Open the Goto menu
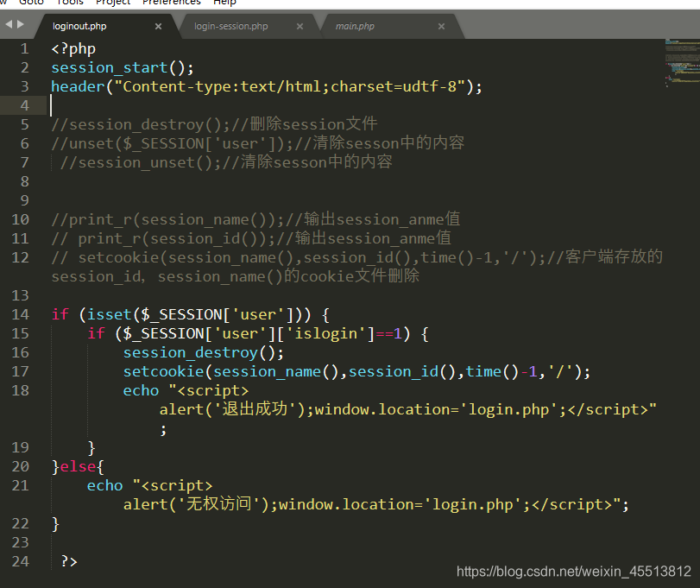700x588 pixels. (x=31, y=3)
